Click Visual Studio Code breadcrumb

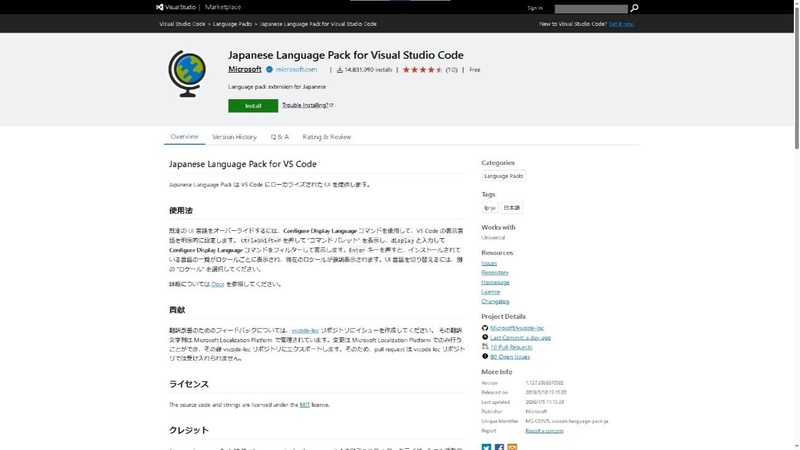182,24
